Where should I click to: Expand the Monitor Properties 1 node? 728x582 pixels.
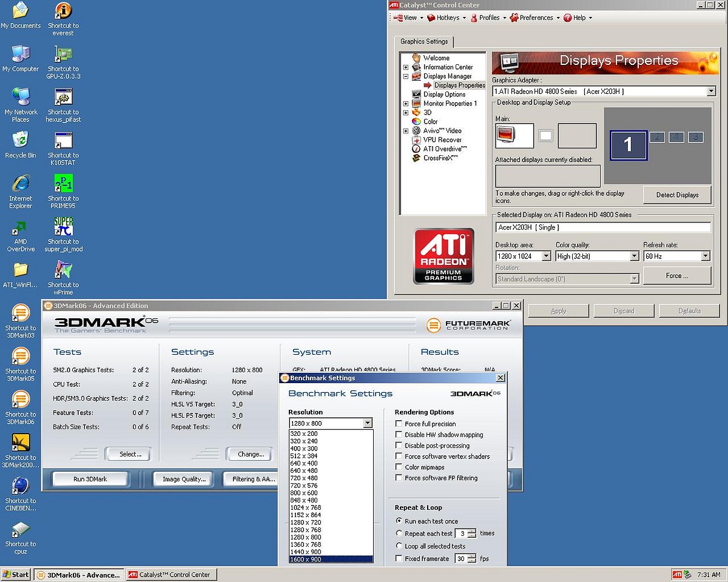406,104
